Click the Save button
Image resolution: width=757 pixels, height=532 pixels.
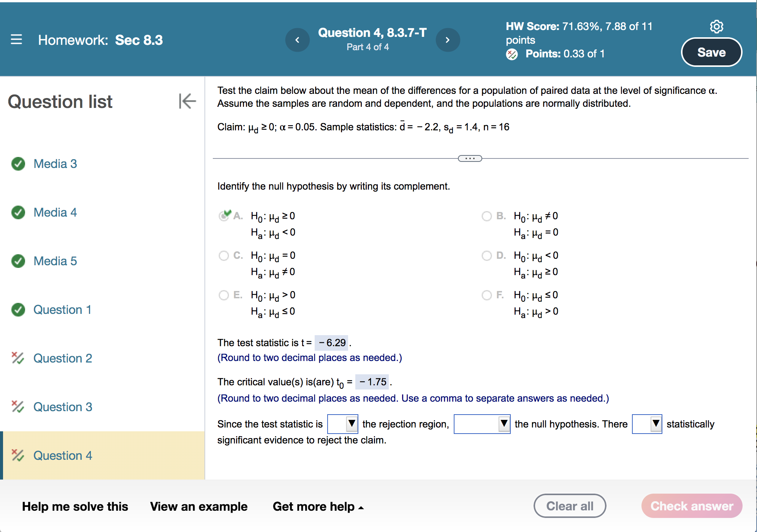(x=711, y=52)
